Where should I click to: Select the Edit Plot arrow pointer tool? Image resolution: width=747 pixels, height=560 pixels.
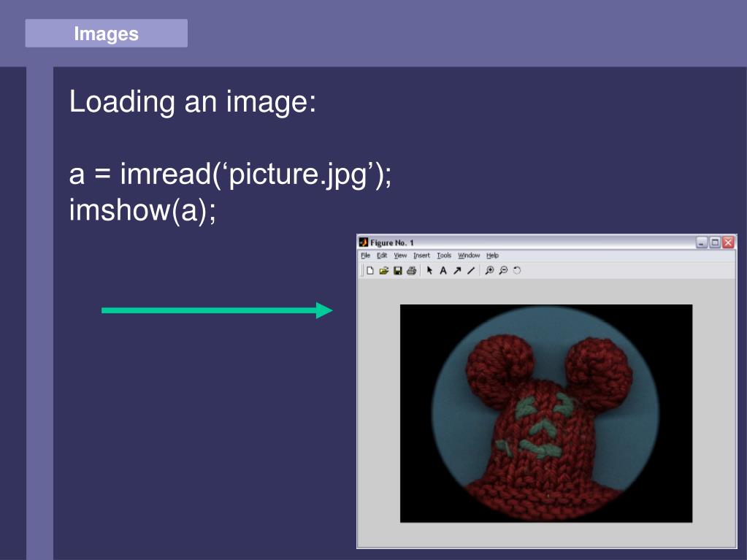point(429,270)
